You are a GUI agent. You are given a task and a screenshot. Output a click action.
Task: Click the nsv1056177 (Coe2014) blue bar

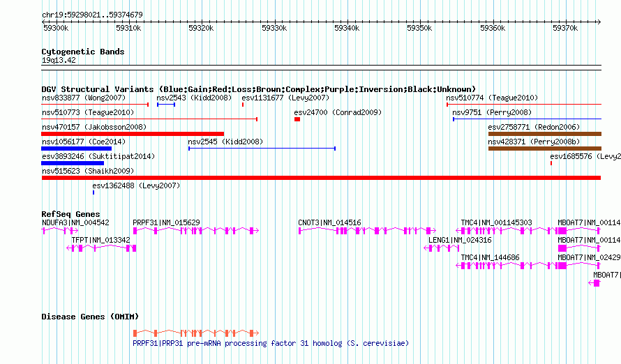coord(77,149)
